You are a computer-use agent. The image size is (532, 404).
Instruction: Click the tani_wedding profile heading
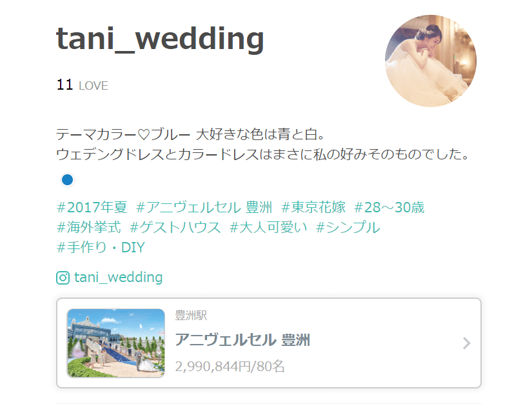click(x=160, y=39)
